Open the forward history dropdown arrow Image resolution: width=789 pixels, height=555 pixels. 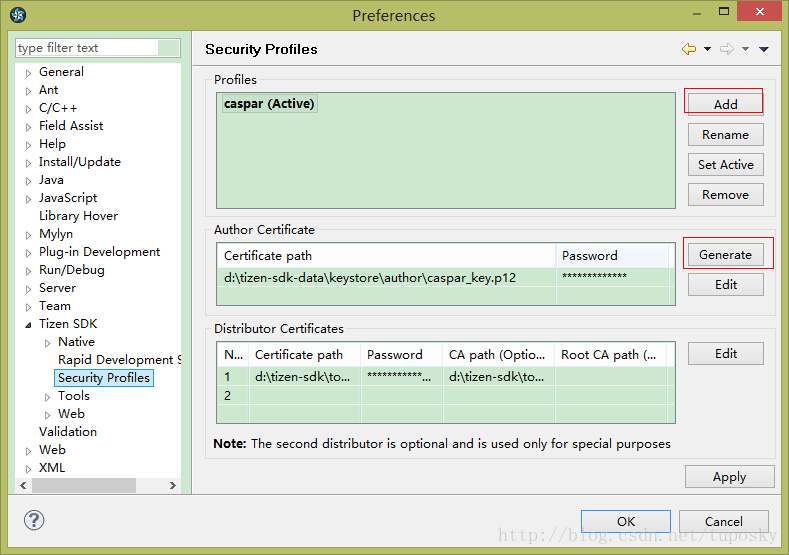[745, 49]
